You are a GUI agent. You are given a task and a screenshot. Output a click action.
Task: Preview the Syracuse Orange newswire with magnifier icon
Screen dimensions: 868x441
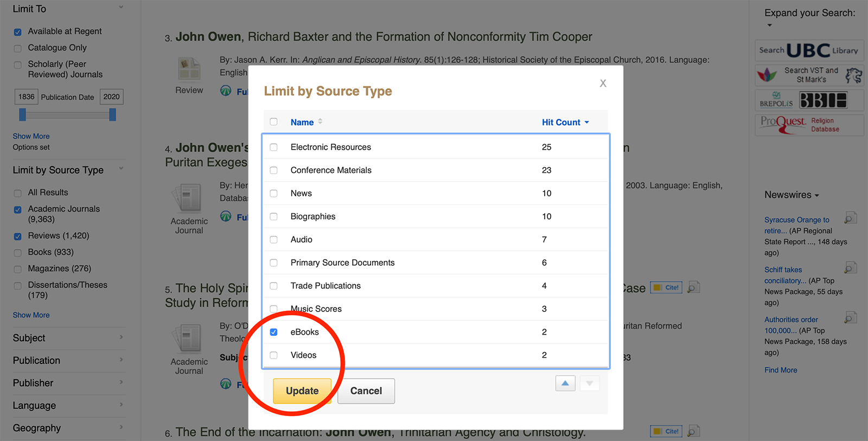[850, 219]
